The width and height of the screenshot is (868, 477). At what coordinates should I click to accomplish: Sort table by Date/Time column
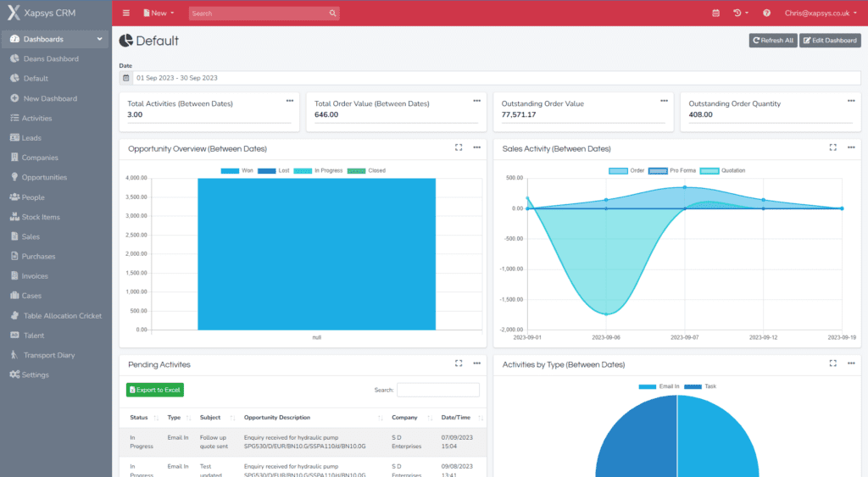(x=462, y=417)
